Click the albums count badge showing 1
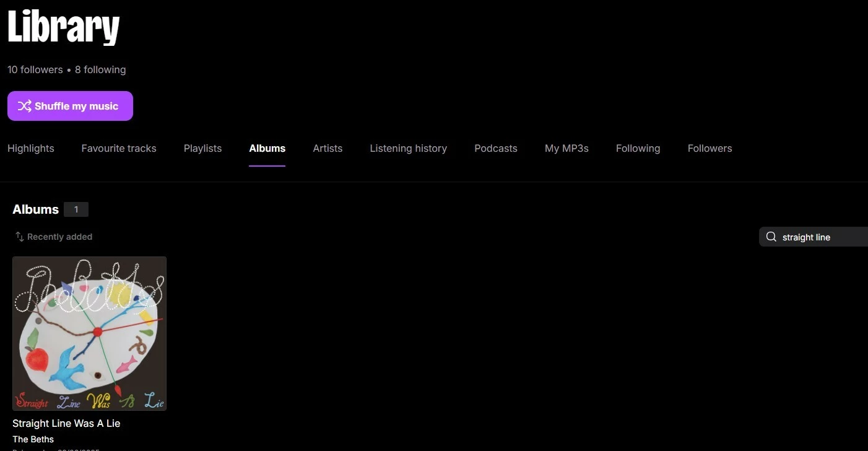 click(76, 209)
